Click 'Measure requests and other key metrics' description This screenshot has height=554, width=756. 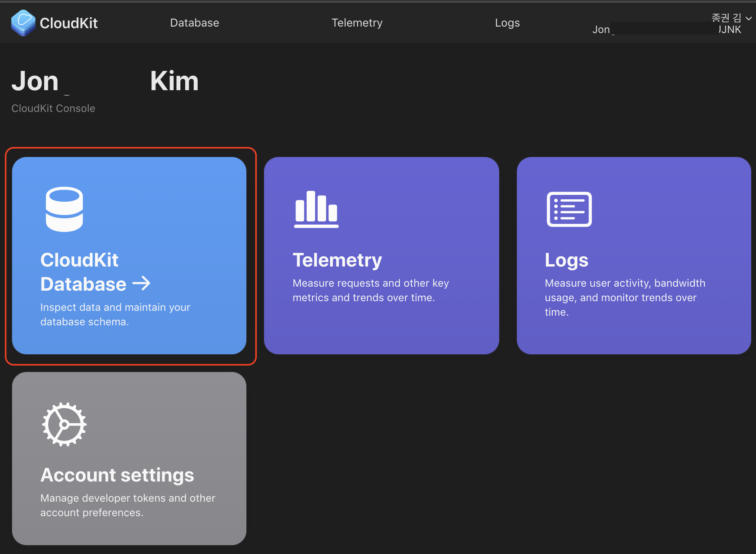point(371,290)
